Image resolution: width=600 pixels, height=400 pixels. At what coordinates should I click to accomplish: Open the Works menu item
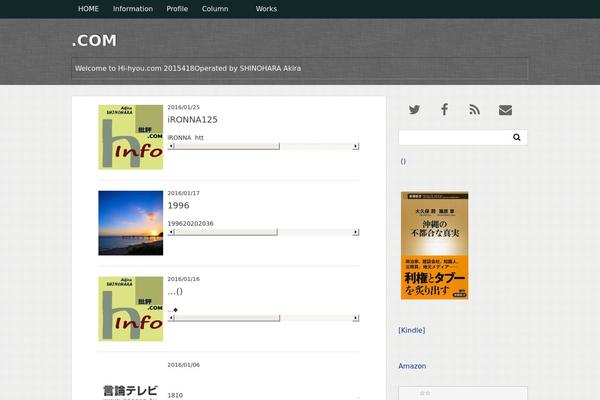[x=266, y=9]
